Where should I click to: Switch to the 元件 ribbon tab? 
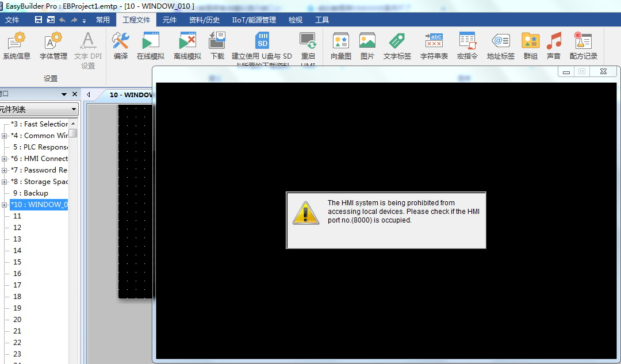(x=170, y=20)
